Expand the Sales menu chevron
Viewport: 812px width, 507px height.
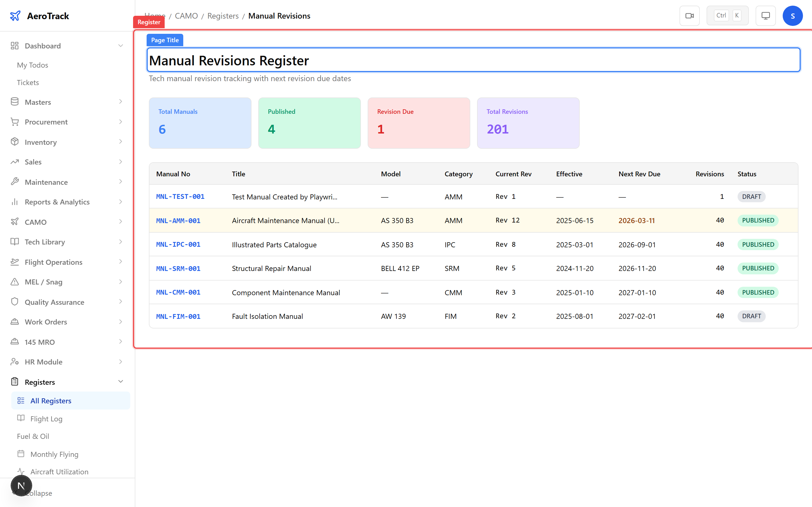121,162
